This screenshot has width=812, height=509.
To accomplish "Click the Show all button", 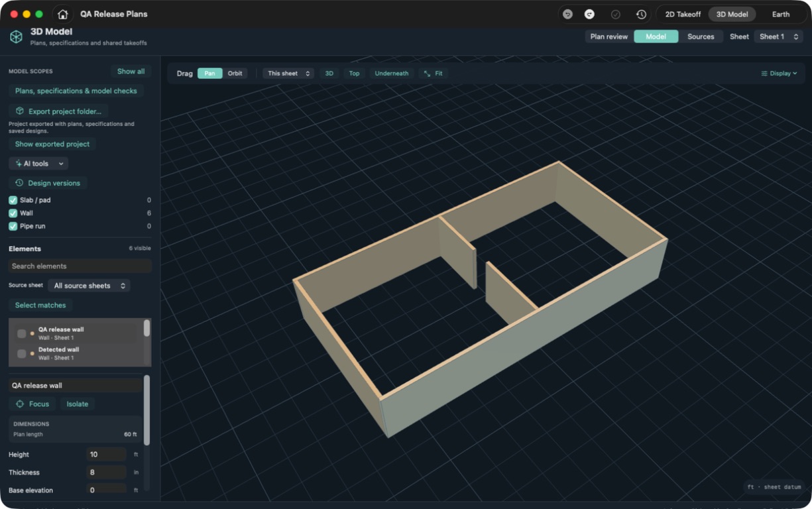I will 131,72.
